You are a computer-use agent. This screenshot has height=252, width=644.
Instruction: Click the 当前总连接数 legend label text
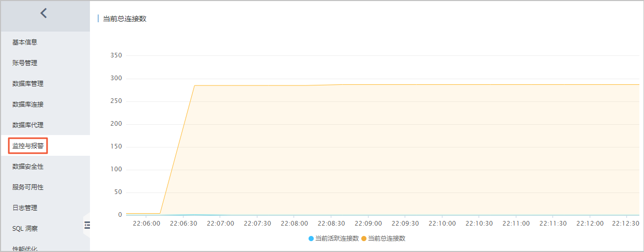click(x=387, y=239)
